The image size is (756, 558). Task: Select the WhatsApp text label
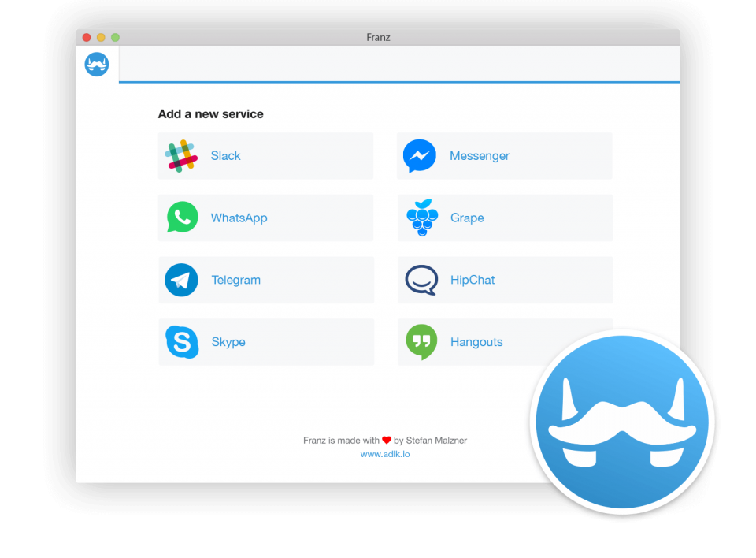coord(239,218)
